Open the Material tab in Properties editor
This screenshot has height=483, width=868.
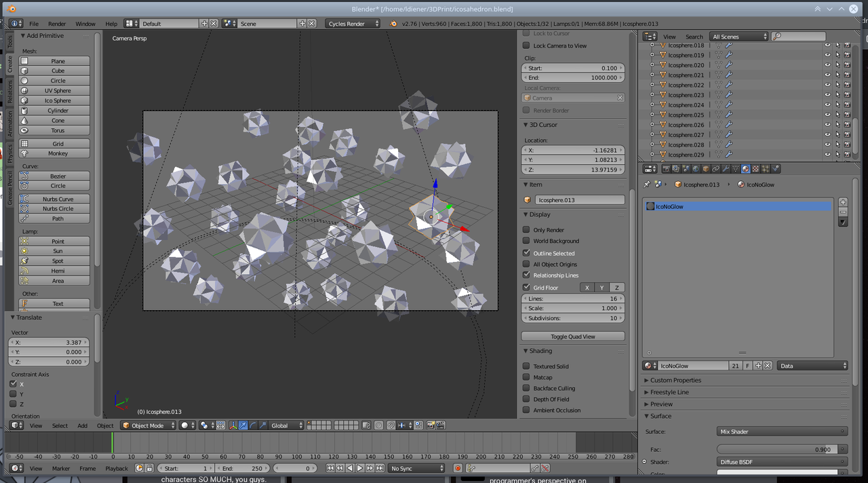click(745, 169)
